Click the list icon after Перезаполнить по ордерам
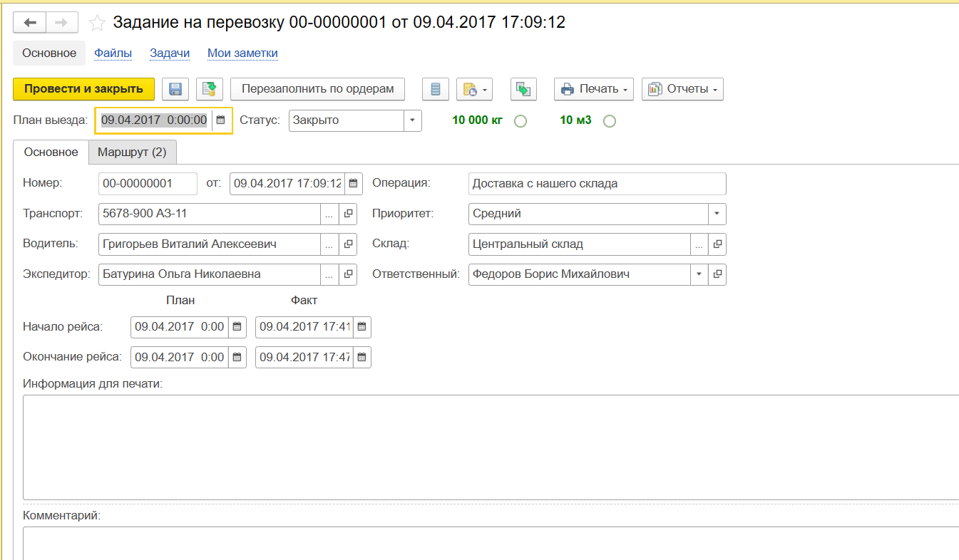 [x=436, y=89]
